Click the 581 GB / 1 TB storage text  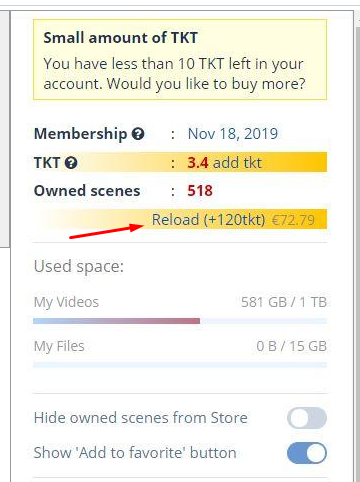point(284,302)
